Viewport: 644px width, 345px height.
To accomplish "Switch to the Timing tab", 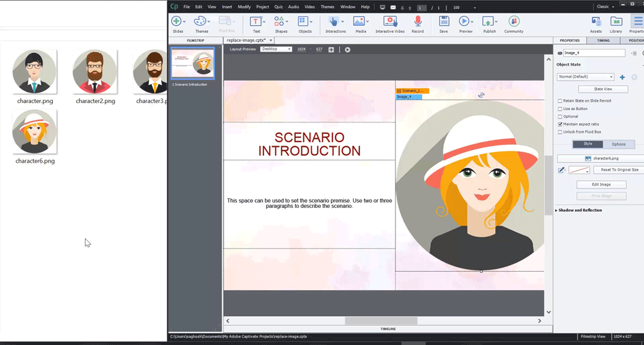I will pos(603,41).
